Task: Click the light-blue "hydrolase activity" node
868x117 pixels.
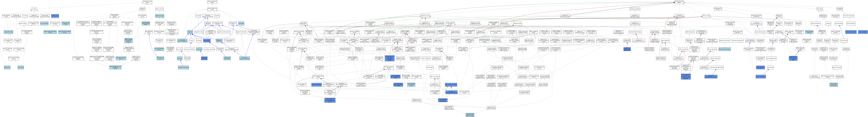Action: 160,16
